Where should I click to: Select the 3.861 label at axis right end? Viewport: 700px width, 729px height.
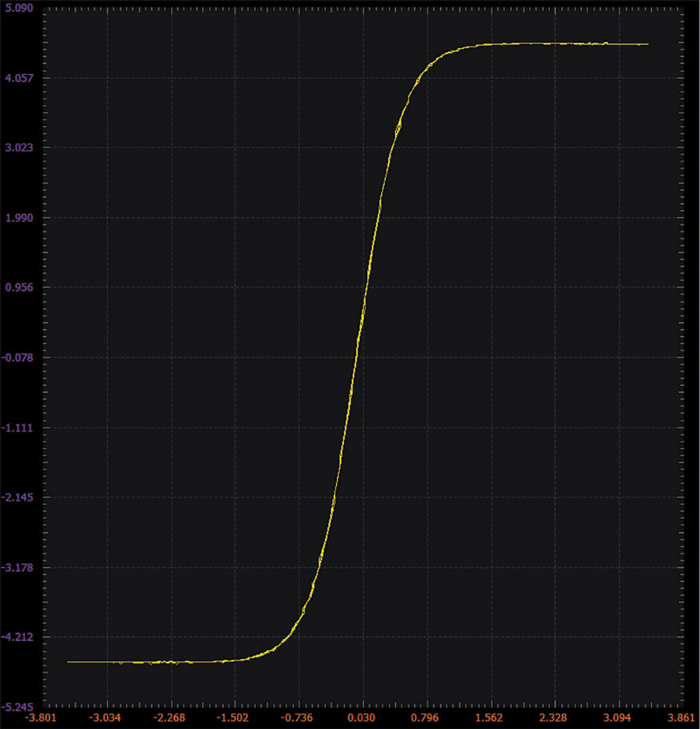(681, 718)
